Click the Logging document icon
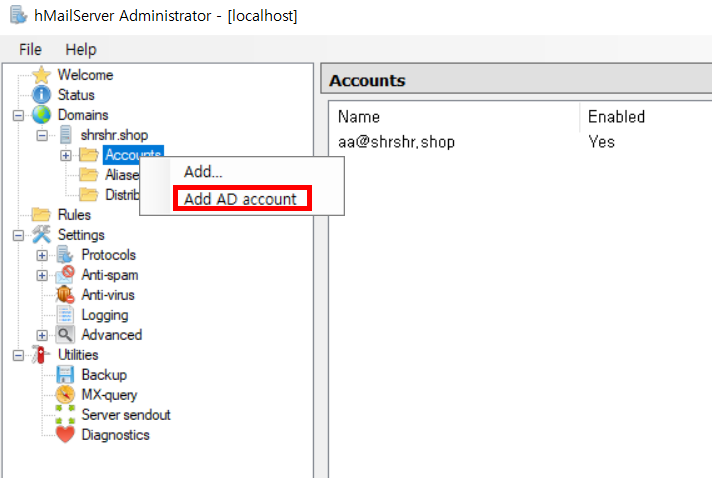 tap(65, 315)
